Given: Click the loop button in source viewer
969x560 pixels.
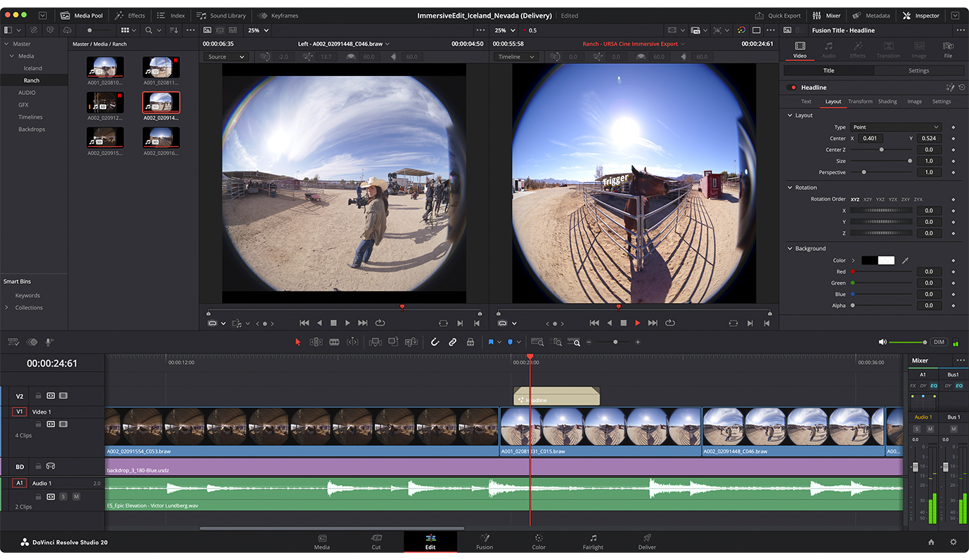Looking at the screenshot, I should pos(380,323).
